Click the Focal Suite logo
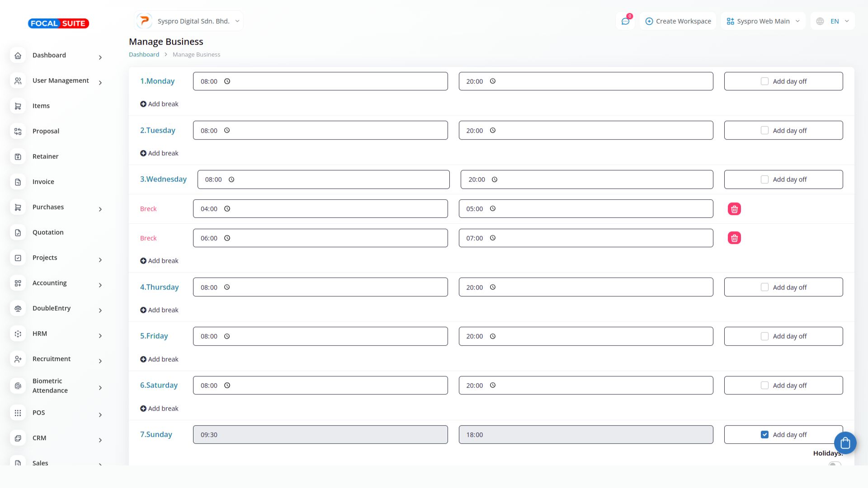This screenshot has height=488, width=868. (58, 23)
